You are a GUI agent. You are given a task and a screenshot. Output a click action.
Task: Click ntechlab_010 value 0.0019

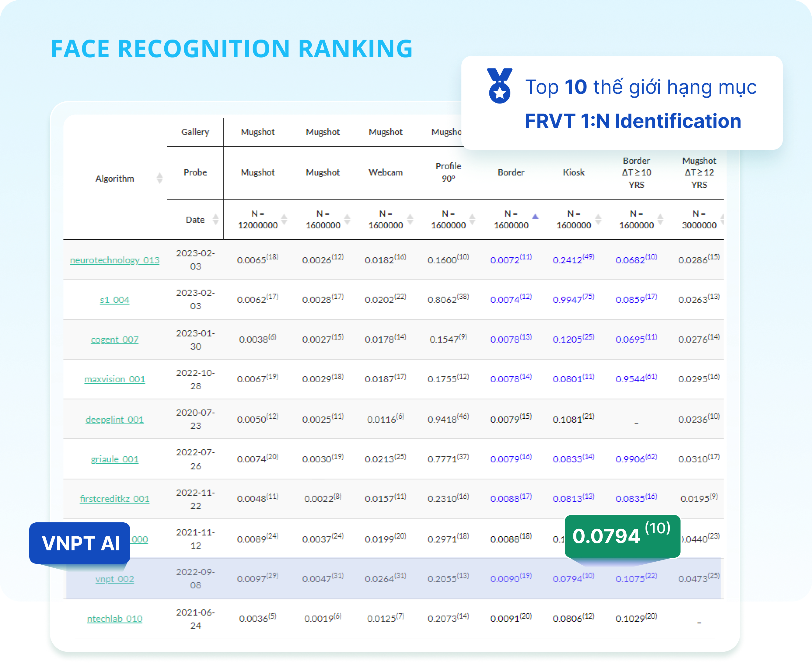coord(323,618)
